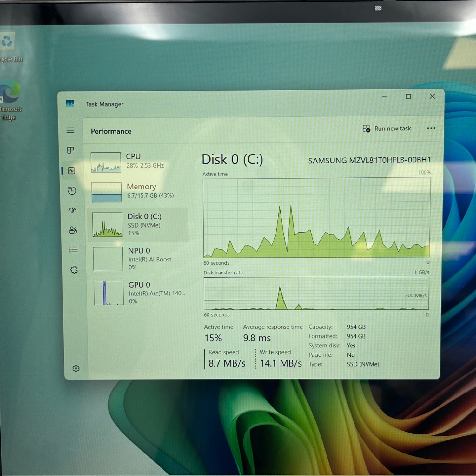Open the Details page list icon

pos(73,250)
